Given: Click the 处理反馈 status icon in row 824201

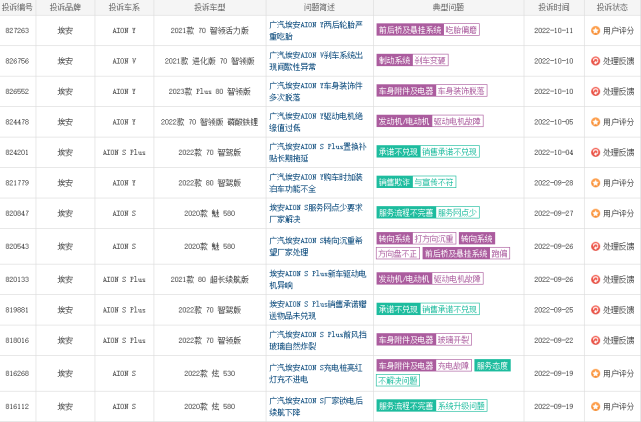Looking at the screenshot, I should pos(595,152).
